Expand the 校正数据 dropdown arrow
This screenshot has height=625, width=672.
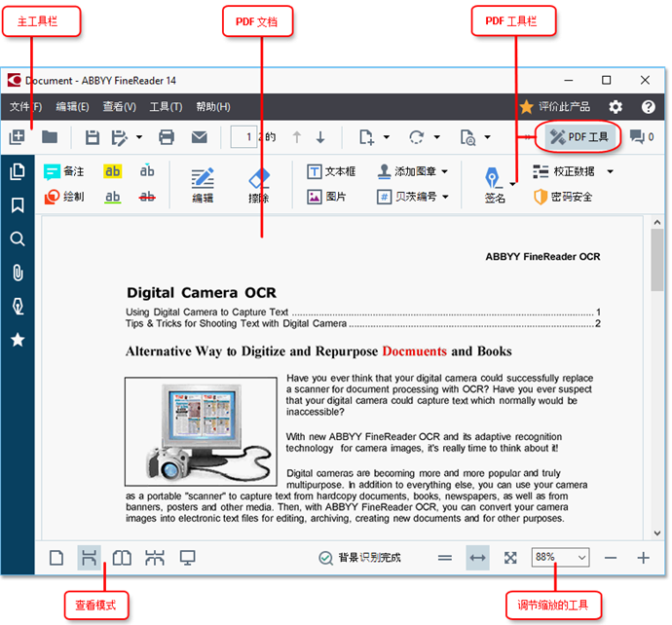click(x=611, y=171)
